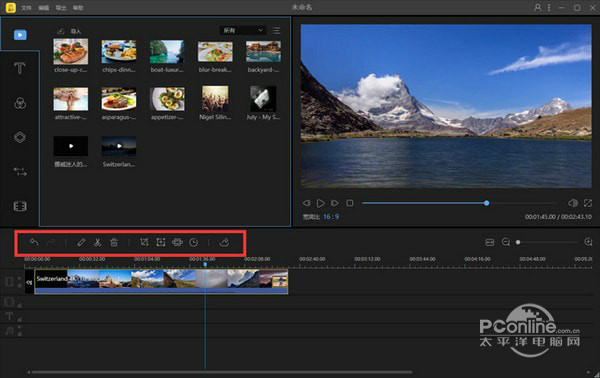600x378 pixels.
Task: Delete clip with the trash icon
Action: (x=114, y=242)
